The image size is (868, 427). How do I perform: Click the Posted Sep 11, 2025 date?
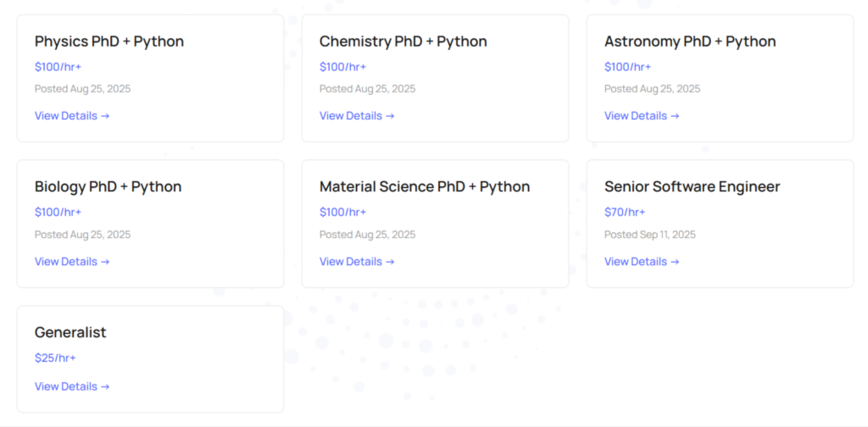649,235
